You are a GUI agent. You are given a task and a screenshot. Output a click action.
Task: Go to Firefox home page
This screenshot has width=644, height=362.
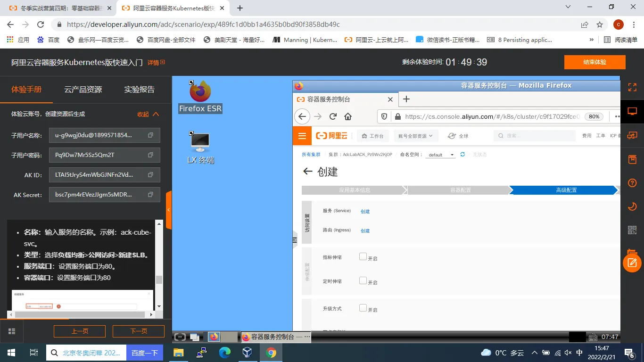tap(348, 116)
